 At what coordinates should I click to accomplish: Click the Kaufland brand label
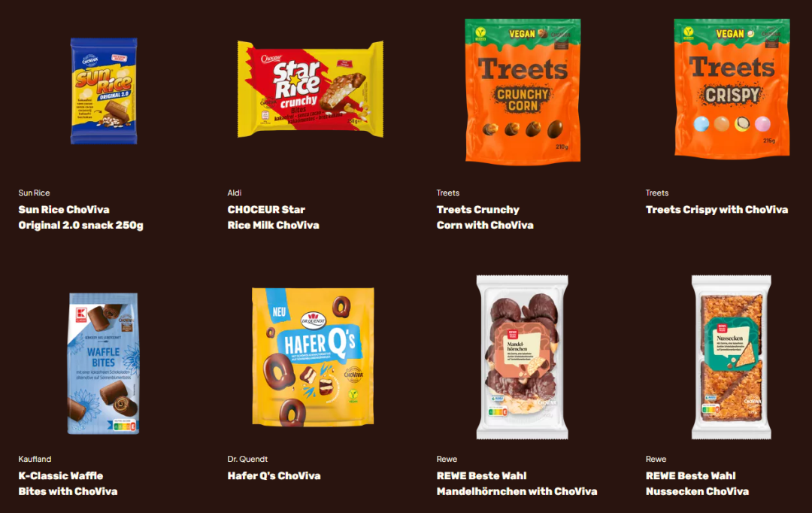pyautogui.click(x=35, y=459)
